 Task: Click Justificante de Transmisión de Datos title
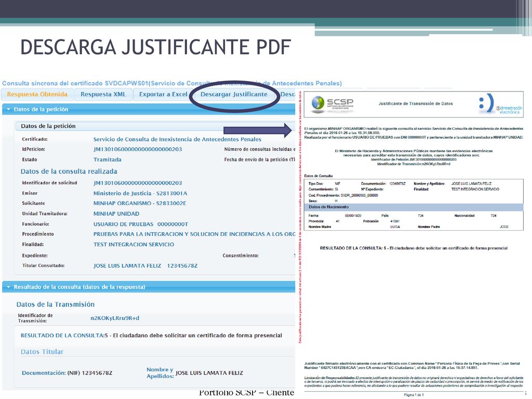coord(416,104)
